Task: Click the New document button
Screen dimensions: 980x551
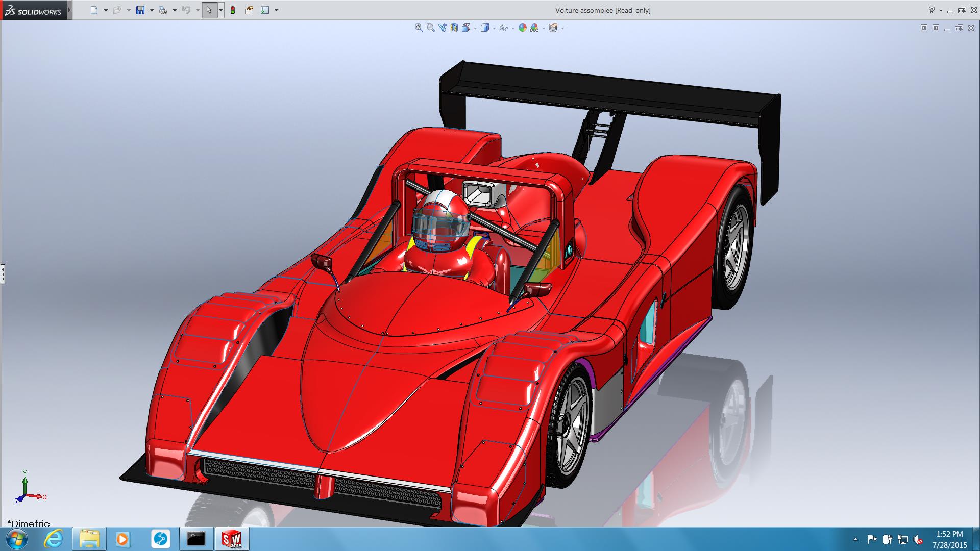Action: 94,10
